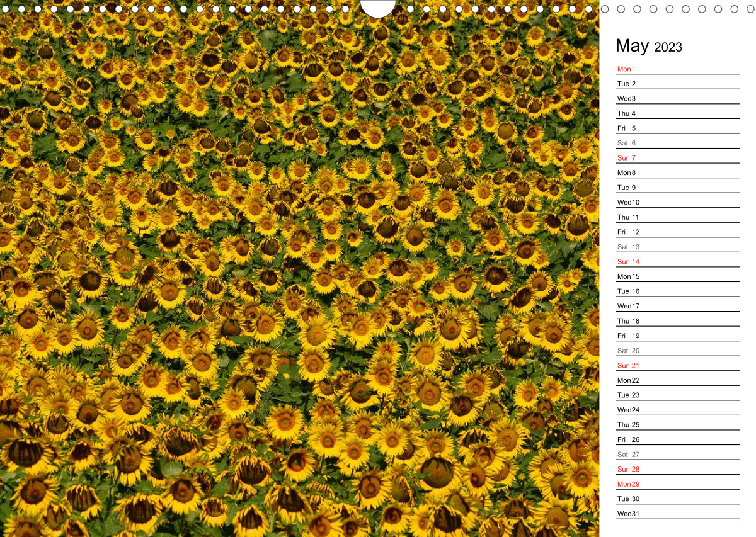Select the 'Thu 11' date row
The height and width of the screenshot is (537, 756).
click(677, 216)
